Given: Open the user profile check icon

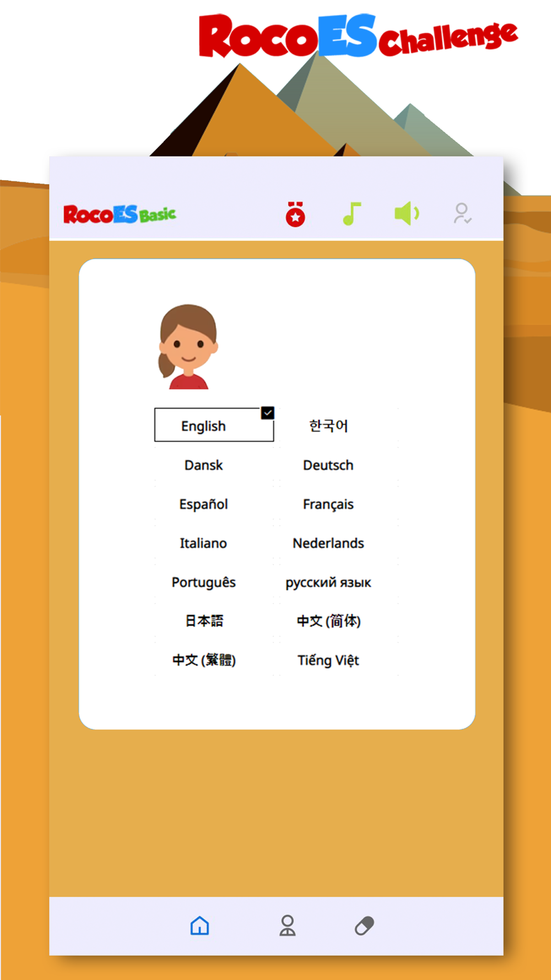Looking at the screenshot, I should point(462,213).
